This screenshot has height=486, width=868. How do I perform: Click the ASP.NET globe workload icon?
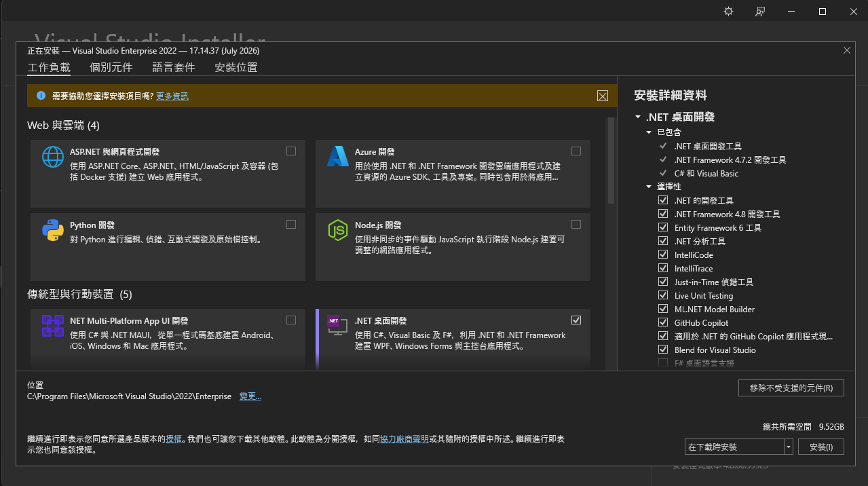pyautogui.click(x=53, y=157)
